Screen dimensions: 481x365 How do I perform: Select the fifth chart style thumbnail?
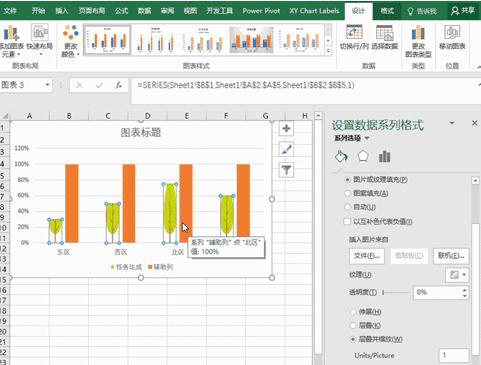coord(299,40)
